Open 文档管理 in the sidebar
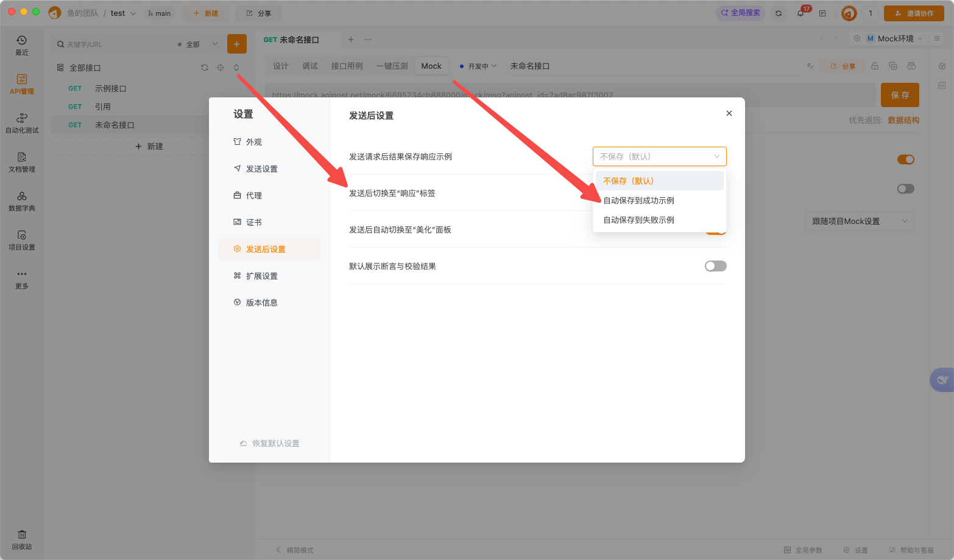 click(22, 163)
